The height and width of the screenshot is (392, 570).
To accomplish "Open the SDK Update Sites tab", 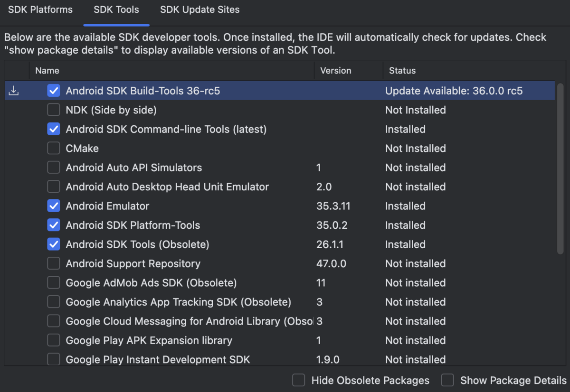I will [199, 9].
